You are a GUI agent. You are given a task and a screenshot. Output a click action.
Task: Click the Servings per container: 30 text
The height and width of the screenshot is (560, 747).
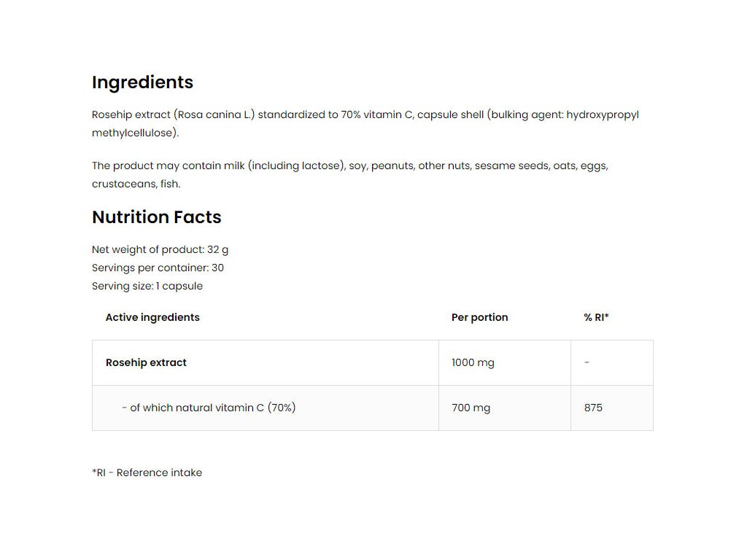pos(158,268)
